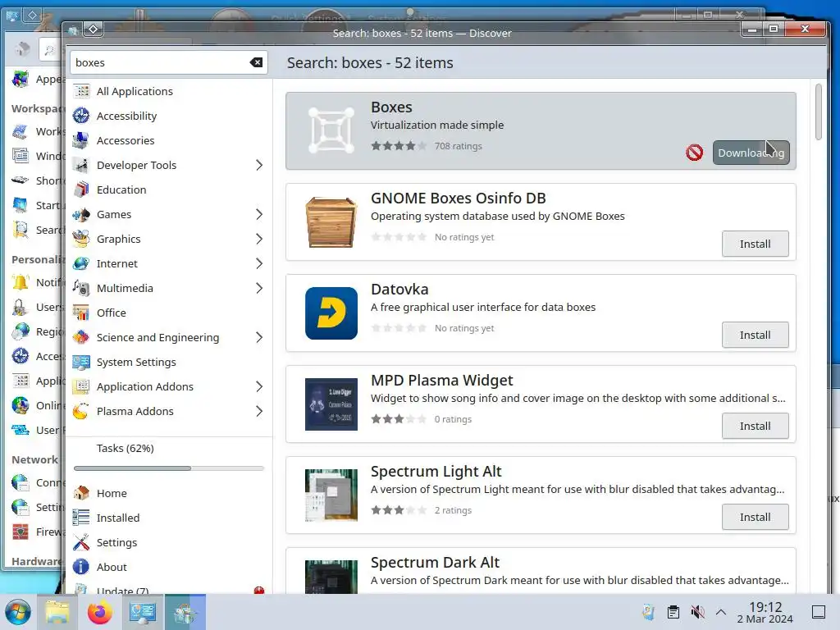Click the results list scrollbar
The width and height of the screenshot is (840, 630).
(x=818, y=112)
